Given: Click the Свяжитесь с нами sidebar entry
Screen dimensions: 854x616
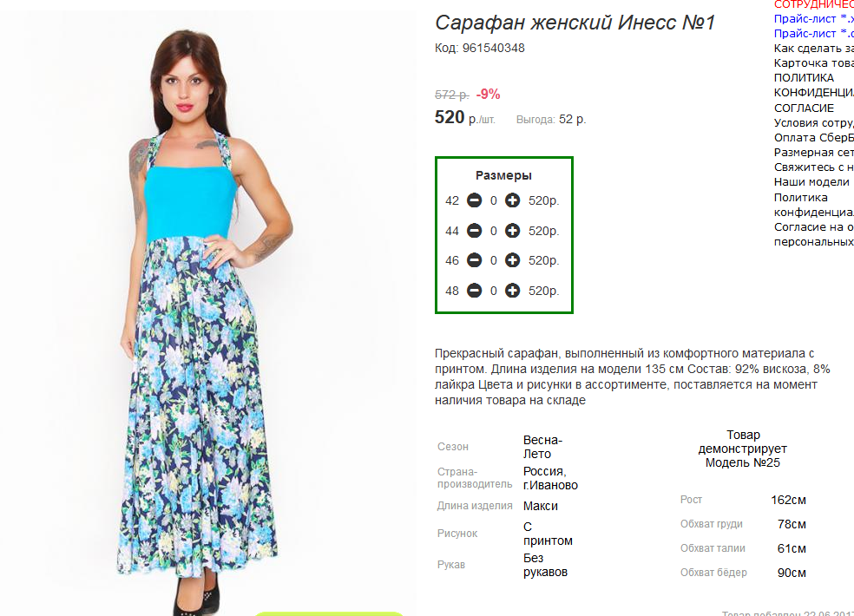Looking at the screenshot, I should point(813,167).
